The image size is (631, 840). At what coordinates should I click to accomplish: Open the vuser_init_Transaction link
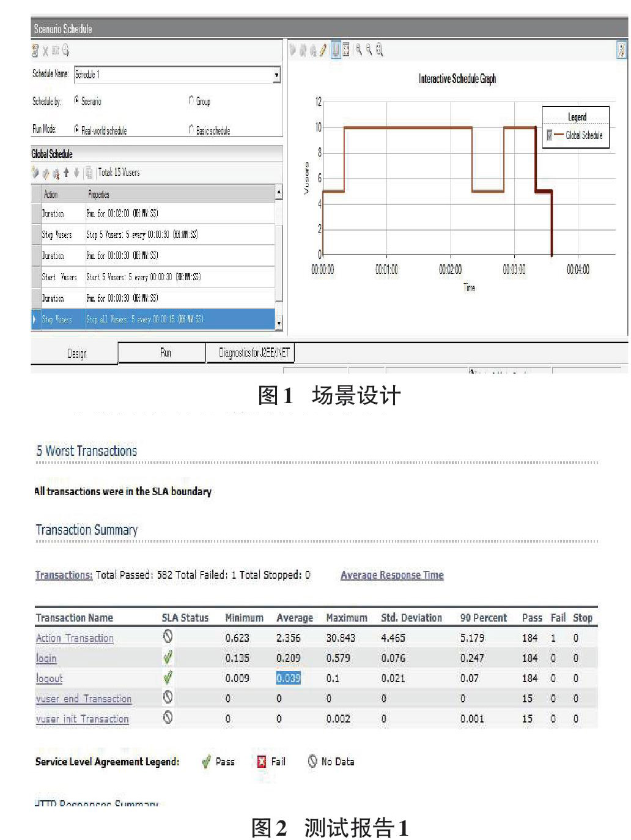(83, 718)
